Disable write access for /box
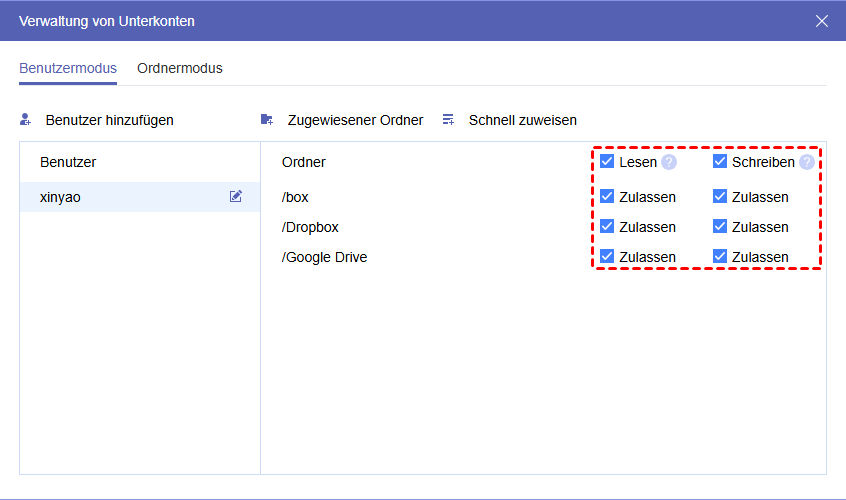The image size is (846, 500). [x=720, y=197]
